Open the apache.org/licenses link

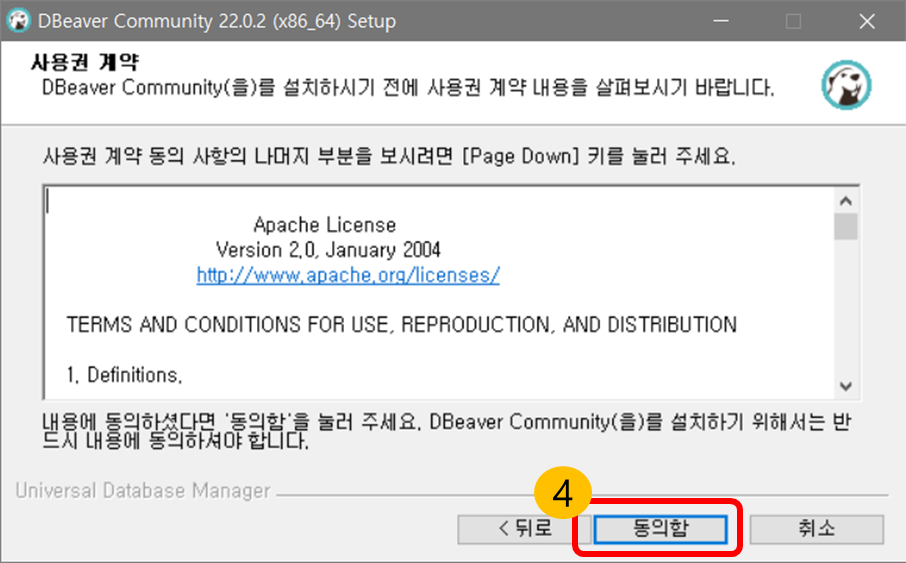pos(348,275)
